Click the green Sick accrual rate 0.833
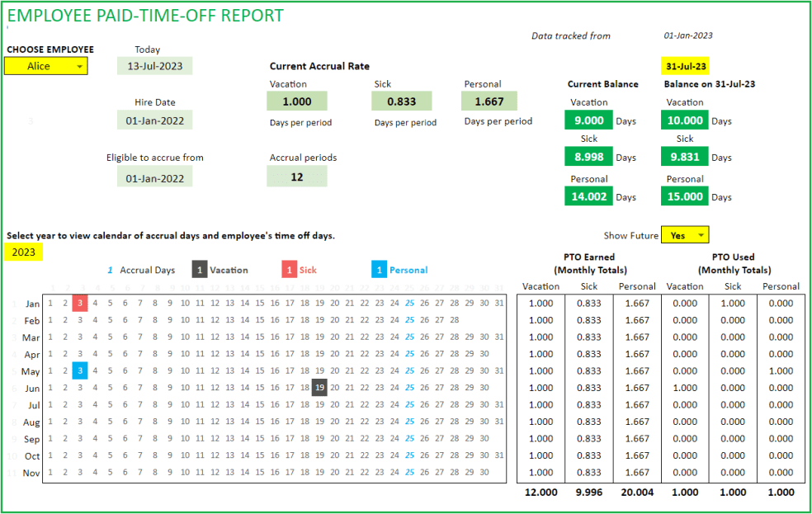 coord(401,101)
